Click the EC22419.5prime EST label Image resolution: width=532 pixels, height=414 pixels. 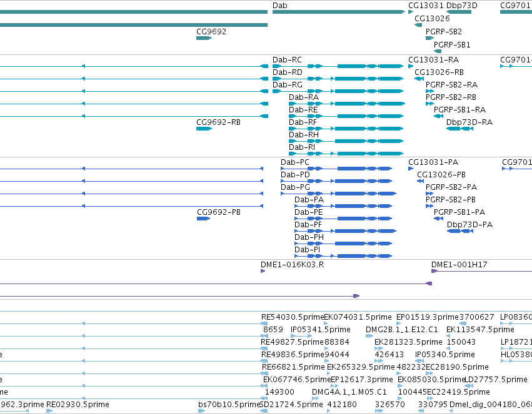coord(458,392)
